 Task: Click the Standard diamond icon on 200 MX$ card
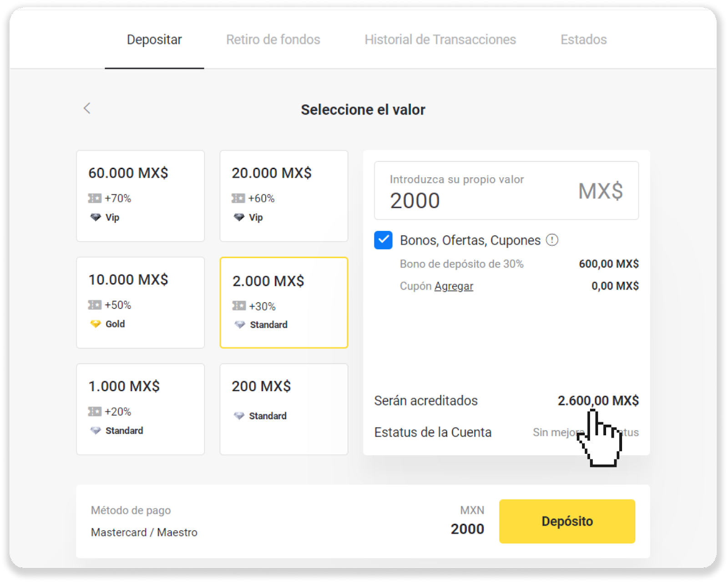(239, 416)
